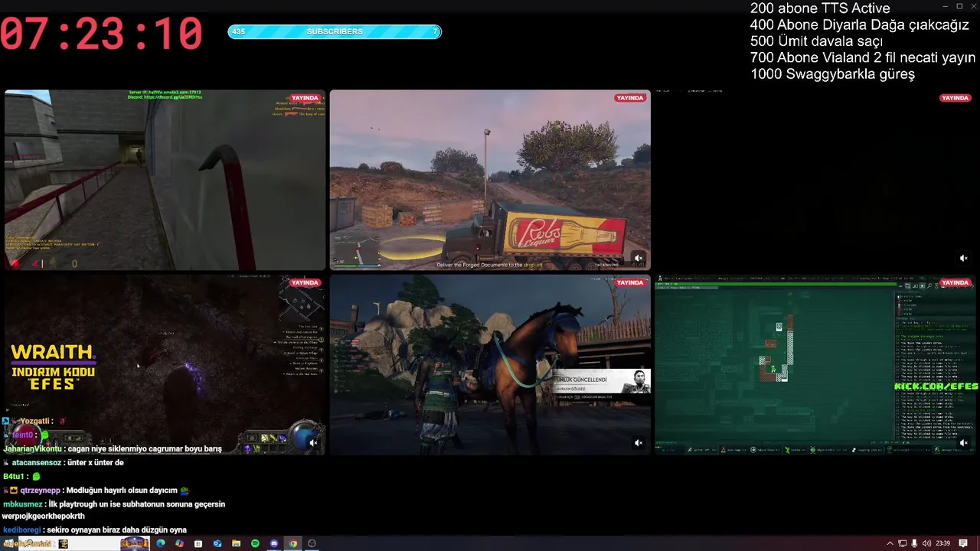The height and width of the screenshot is (551, 980).
Task: Open Spotify from the taskbar
Action: [255, 543]
